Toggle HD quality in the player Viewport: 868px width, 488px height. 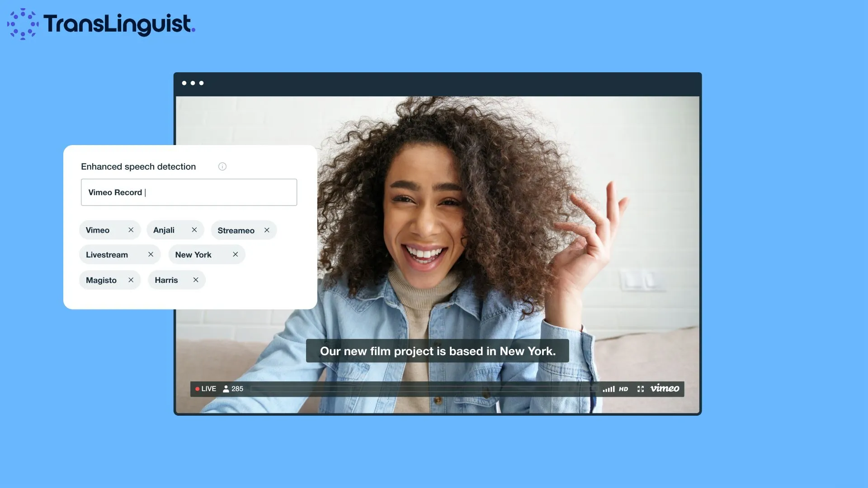click(623, 389)
